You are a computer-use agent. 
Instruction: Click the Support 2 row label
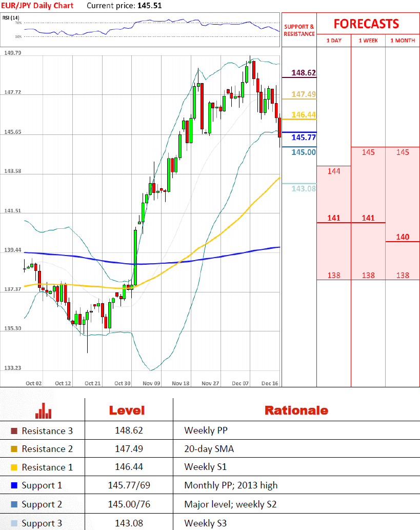pos(42,504)
